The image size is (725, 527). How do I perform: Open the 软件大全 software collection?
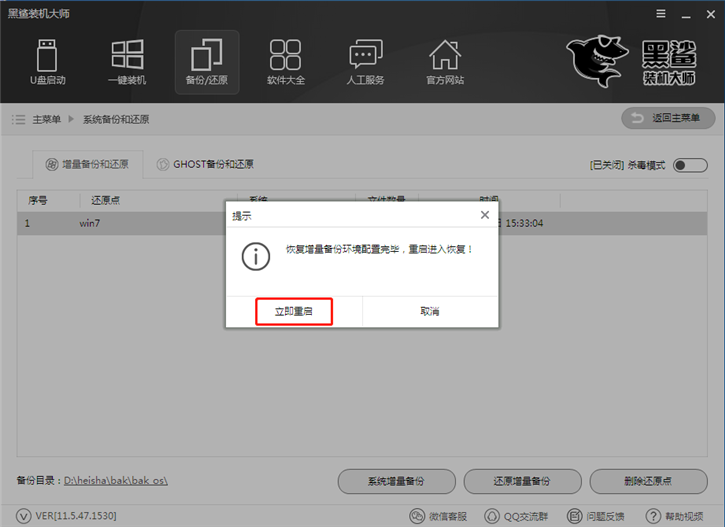[x=286, y=62]
